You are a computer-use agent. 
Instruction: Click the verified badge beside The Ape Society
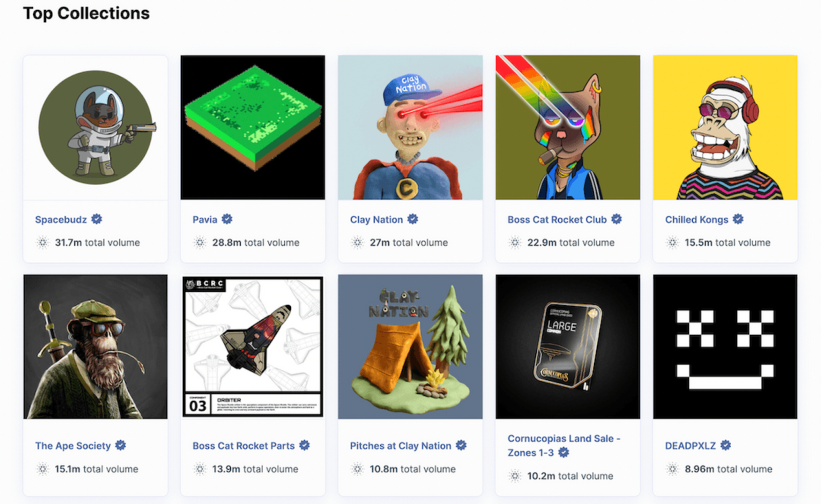121,445
